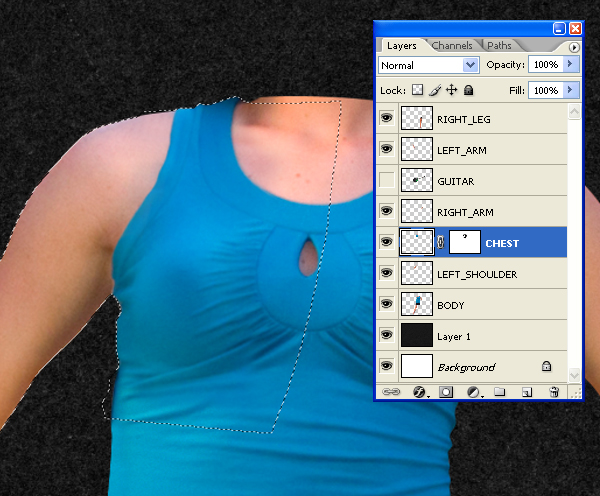Select the RIGHT_LEG layer thumbnail
Viewport: 600px width, 496px height.
[417, 118]
